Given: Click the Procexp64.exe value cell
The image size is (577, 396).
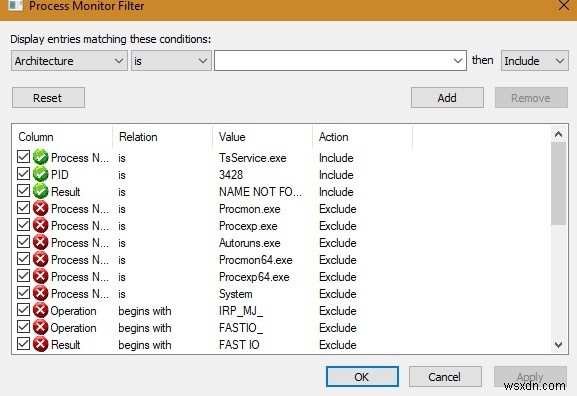Looking at the screenshot, I should point(254,277).
